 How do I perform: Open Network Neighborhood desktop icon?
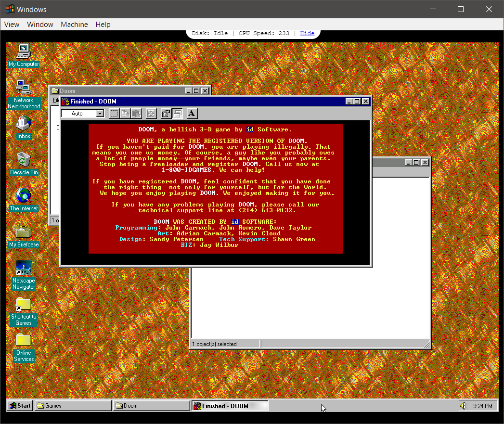point(24,94)
